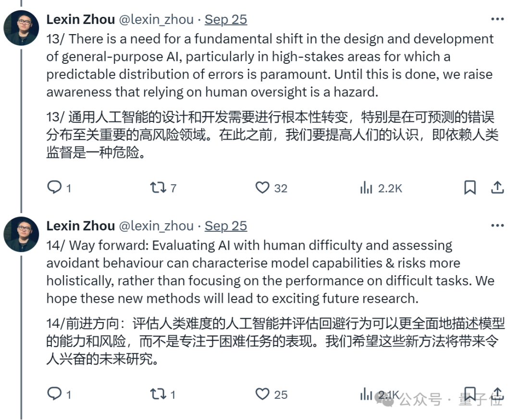Click the @lexin_zhou handle on the 14/ tweet
This screenshot has width=519, height=420.
click(x=156, y=226)
